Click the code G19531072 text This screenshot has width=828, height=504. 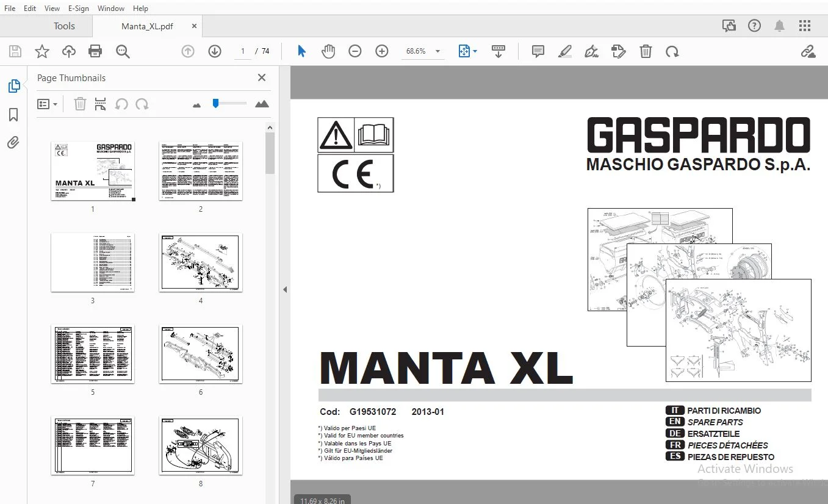click(373, 412)
